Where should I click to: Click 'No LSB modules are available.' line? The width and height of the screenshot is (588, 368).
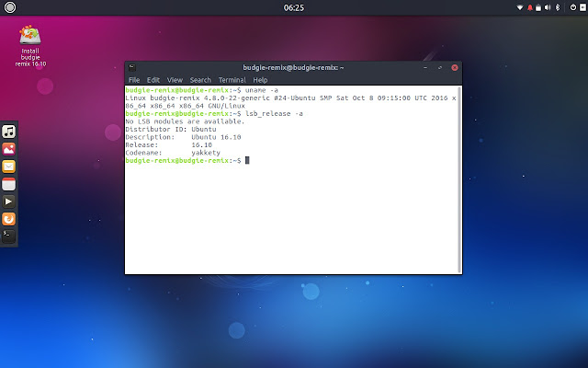(185, 121)
